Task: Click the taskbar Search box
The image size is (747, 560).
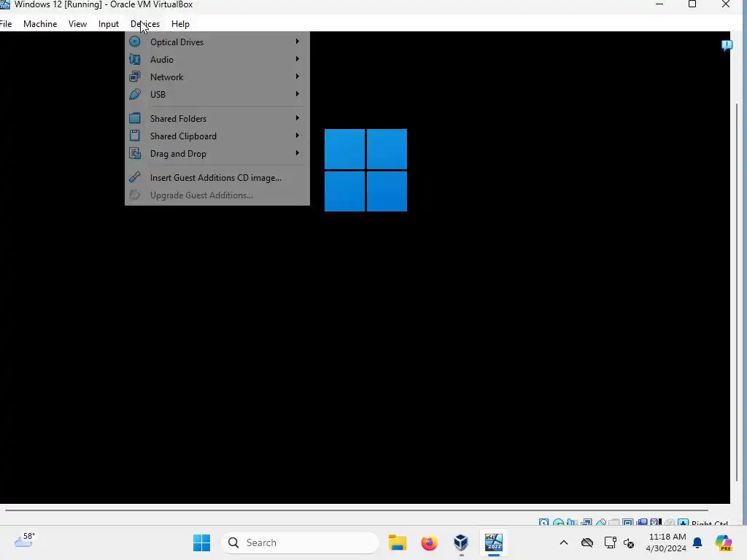Action: (x=300, y=542)
